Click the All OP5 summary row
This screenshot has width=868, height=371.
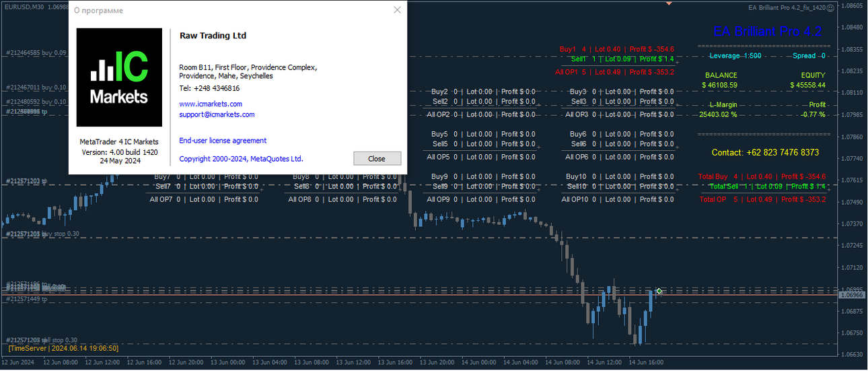481,157
